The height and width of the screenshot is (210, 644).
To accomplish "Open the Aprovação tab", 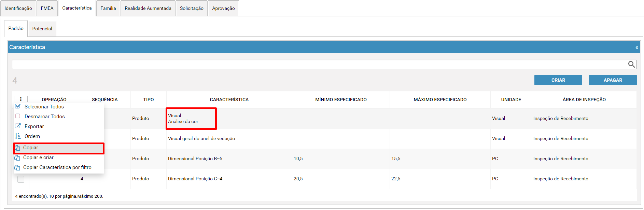I will [223, 8].
